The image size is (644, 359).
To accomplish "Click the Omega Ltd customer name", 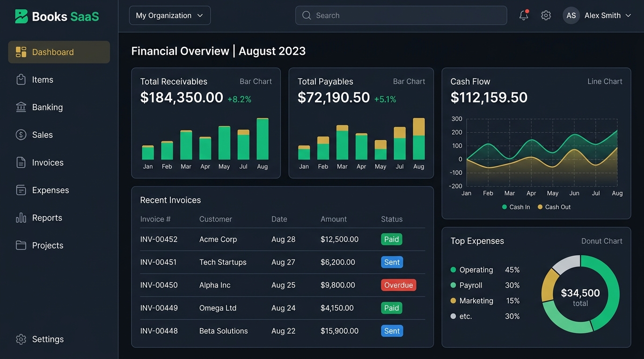I will [x=218, y=308].
